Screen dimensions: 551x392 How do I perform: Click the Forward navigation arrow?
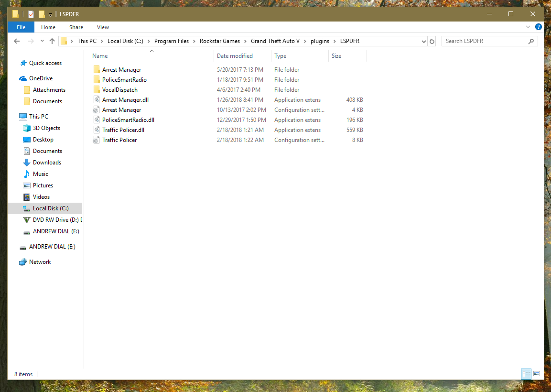coord(31,41)
